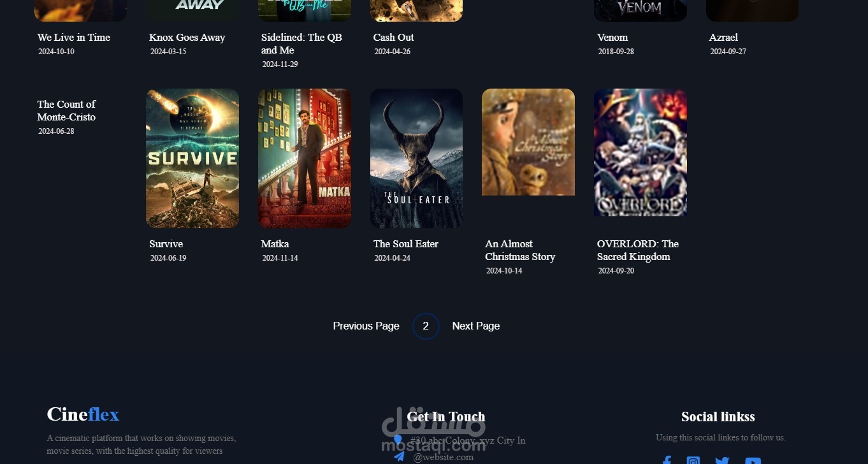This screenshot has width=868, height=464.
Task: Click the 'A cinematic platform' description text
Action: click(141, 445)
